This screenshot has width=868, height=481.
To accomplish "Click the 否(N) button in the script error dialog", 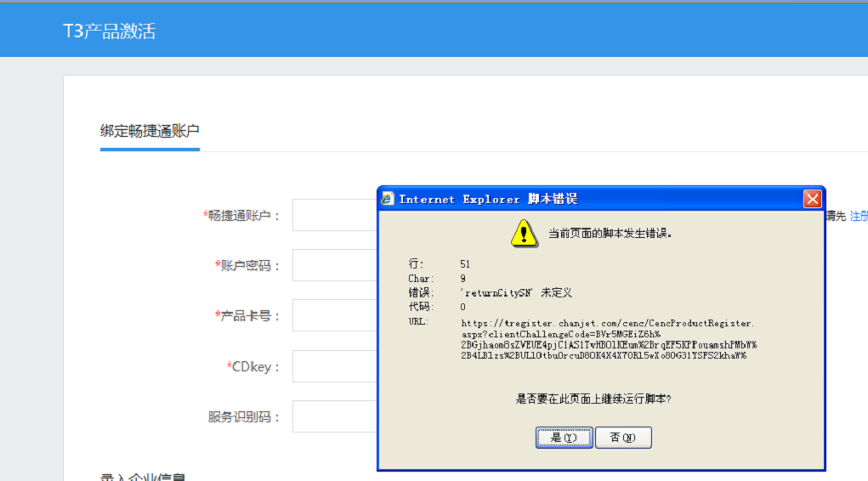I will tap(623, 438).
